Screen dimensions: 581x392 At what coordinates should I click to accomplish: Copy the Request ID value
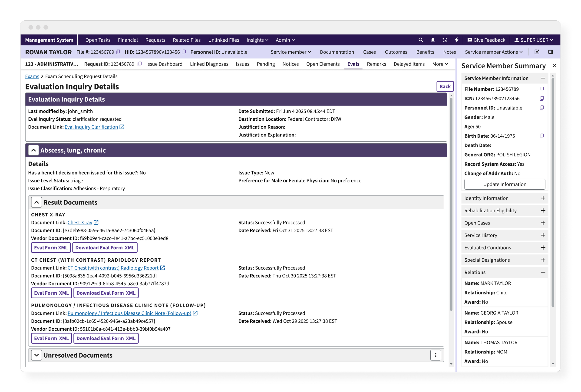[x=140, y=64]
